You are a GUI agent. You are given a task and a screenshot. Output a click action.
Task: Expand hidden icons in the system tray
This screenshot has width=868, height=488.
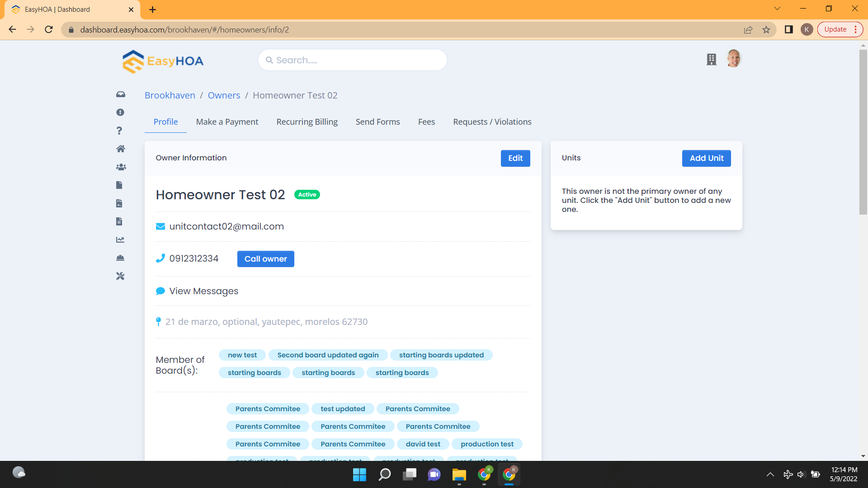[x=770, y=474]
